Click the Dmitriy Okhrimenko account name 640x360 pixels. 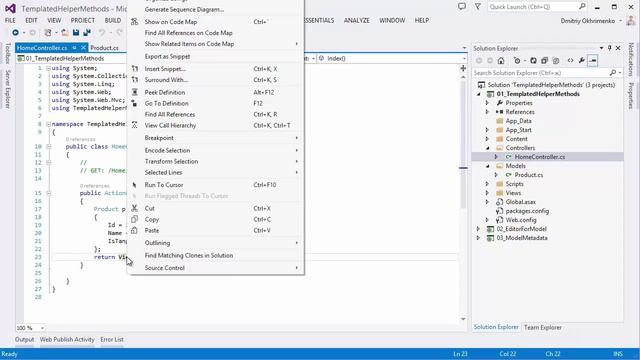pos(587,21)
